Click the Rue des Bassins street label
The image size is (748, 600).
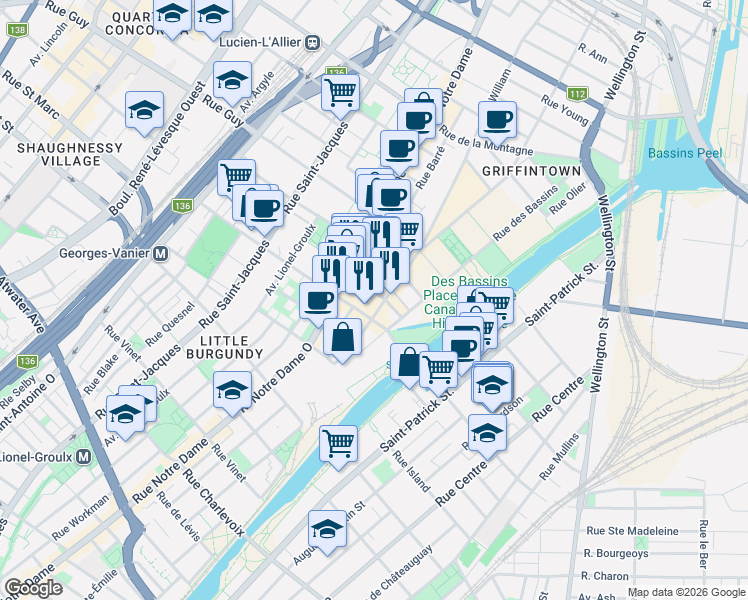point(525,213)
